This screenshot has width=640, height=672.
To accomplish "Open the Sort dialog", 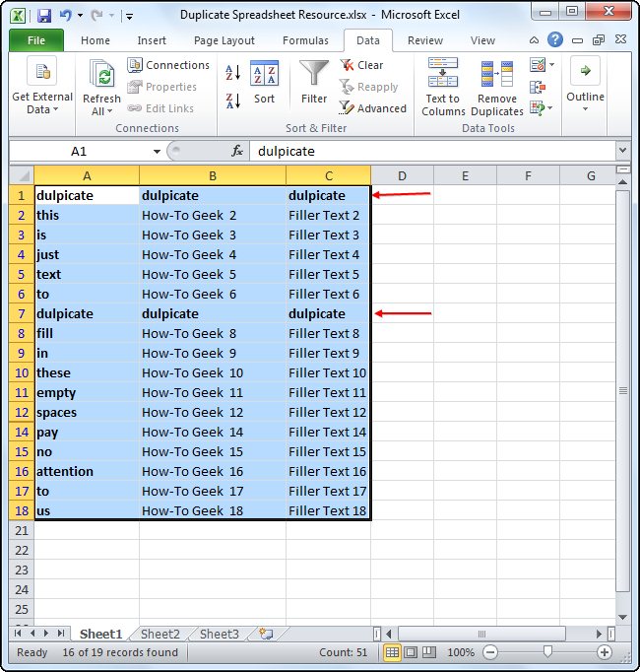I will (x=264, y=83).
